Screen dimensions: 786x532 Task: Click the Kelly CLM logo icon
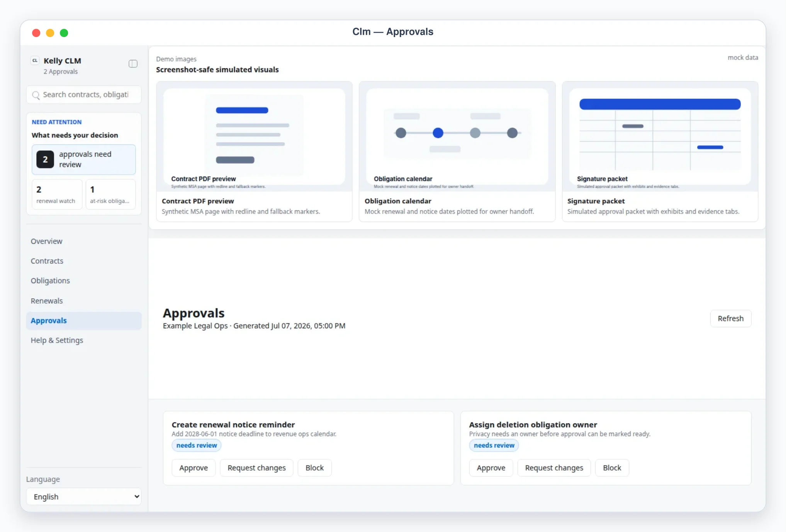pyautogui.click(x=35, y=61)
